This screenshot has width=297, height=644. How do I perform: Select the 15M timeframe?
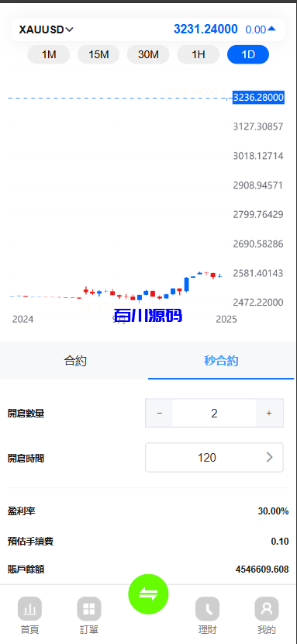tap(98, 54)
